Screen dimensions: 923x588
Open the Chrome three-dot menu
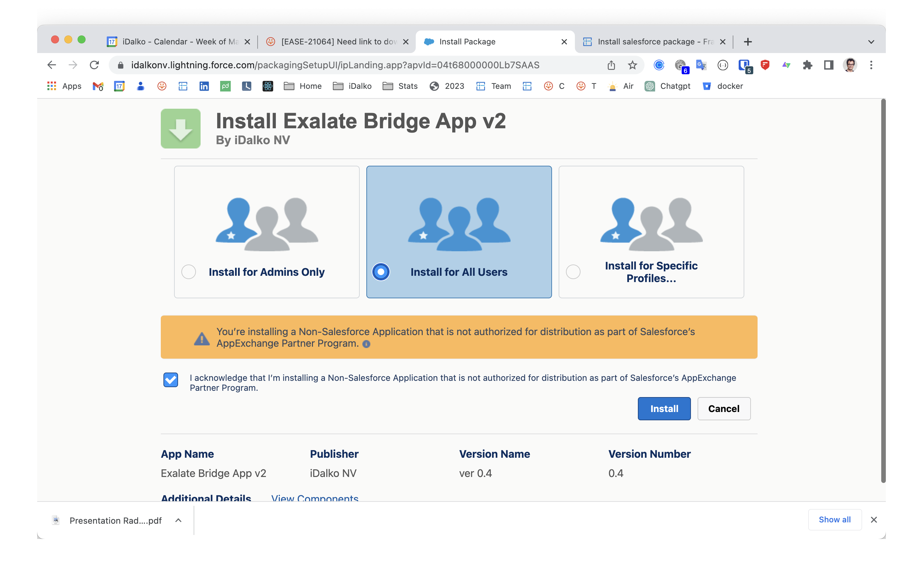[871, 65]
